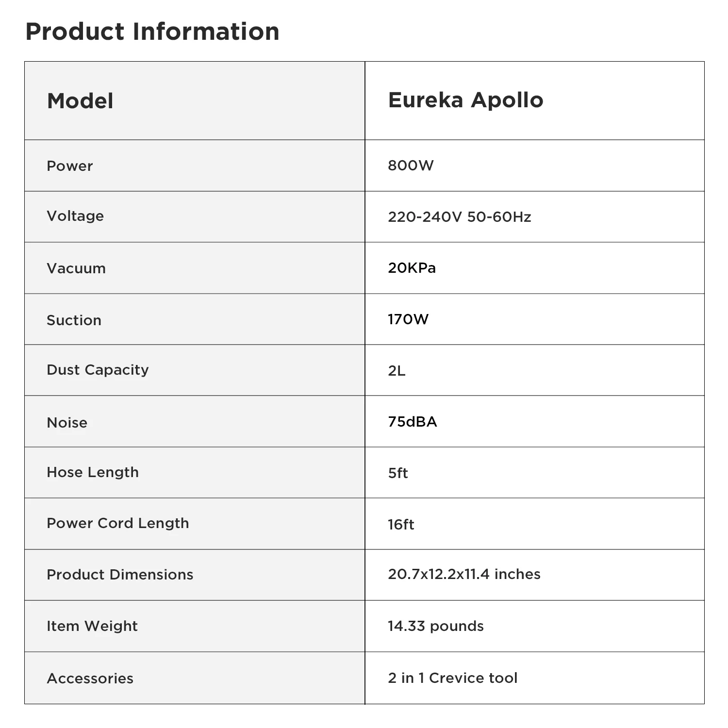Click the 14.33 pounds weight value
This screenshot has height=728, width=728.
click(436, 627)
